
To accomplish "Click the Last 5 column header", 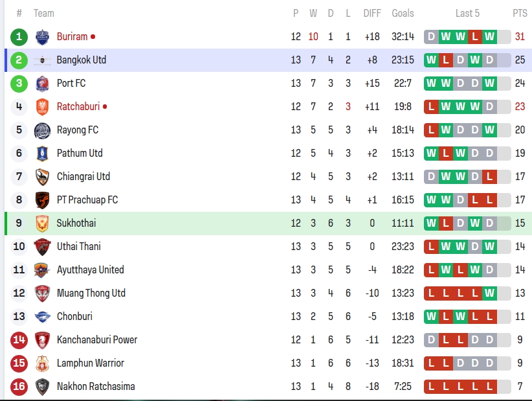I will tap(467, 13).
